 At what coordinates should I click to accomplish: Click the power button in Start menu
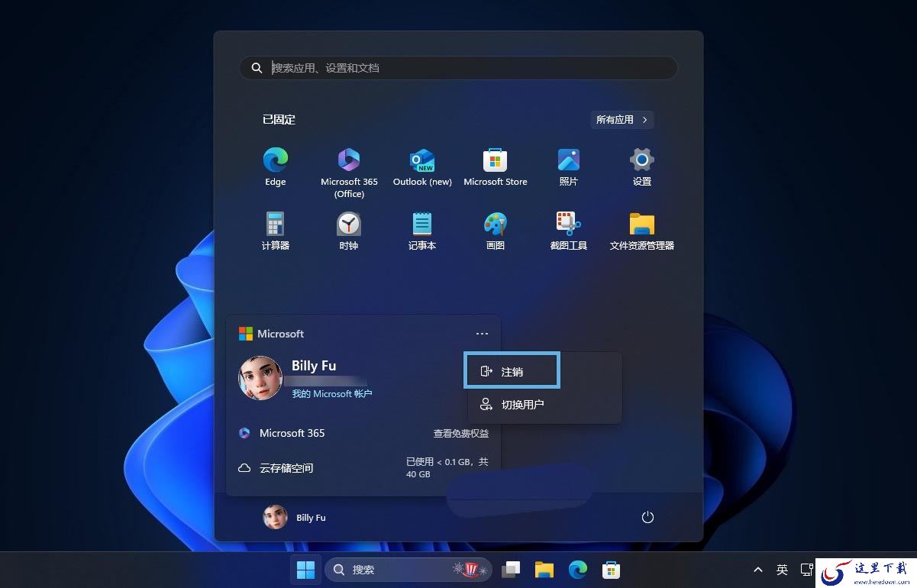(647, 517)
